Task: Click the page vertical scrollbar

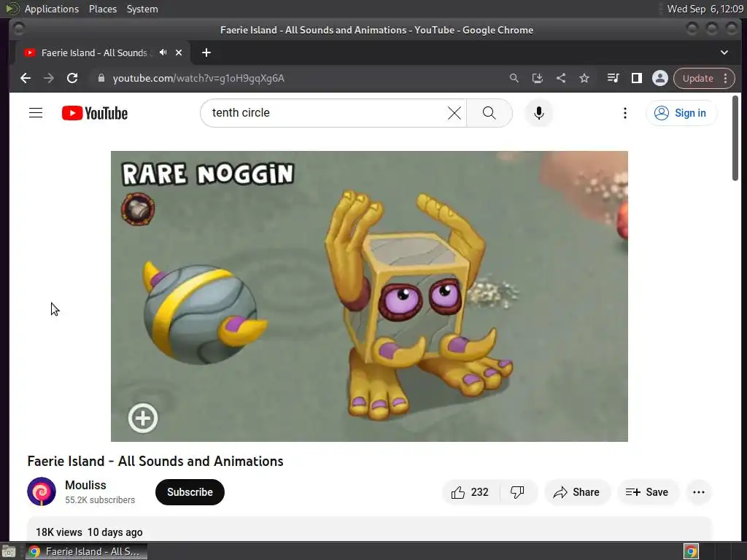Action: pyautogui.click(x=735, y=138)
